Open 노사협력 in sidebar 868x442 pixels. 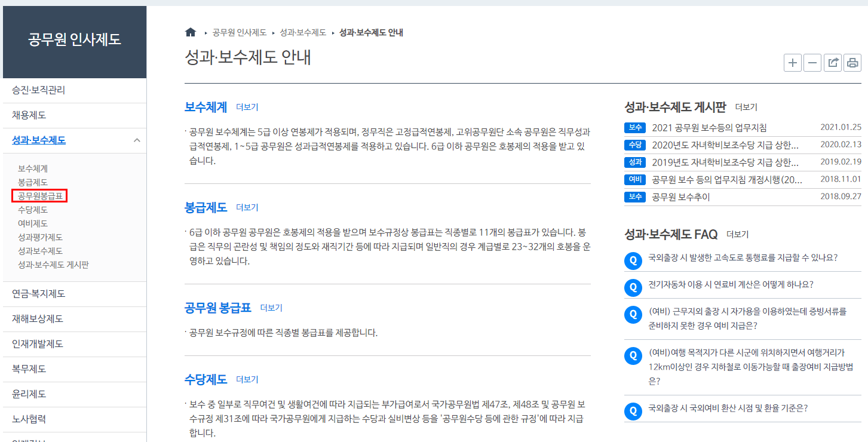point(75,419)
